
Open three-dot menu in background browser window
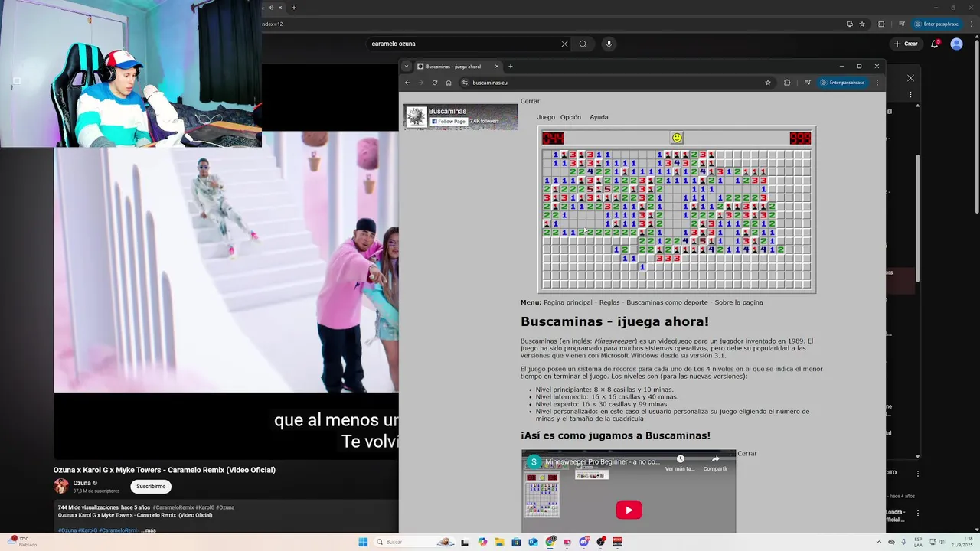point(971,24)
